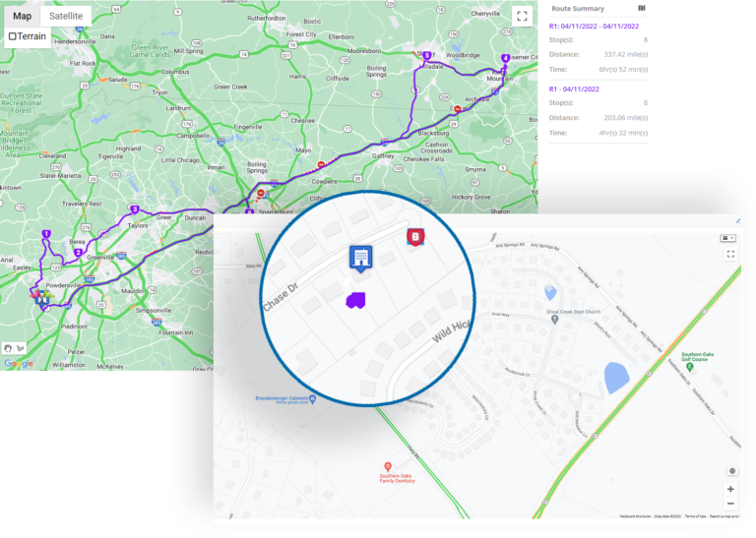Open the R1 - 04/11/2022 route link
756x538 pixels.
574,90
